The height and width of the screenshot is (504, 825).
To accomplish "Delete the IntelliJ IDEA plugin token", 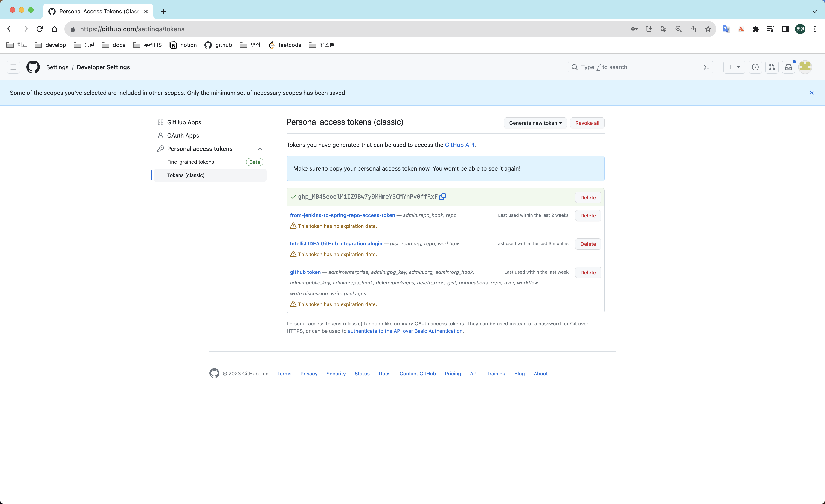I will click(588, 244).
